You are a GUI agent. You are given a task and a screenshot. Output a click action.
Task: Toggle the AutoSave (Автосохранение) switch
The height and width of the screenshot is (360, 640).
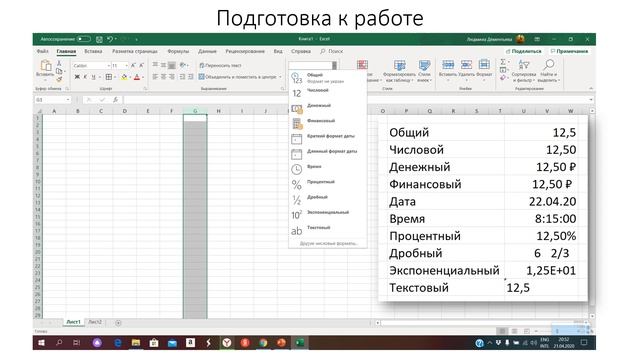pos(84,39)
